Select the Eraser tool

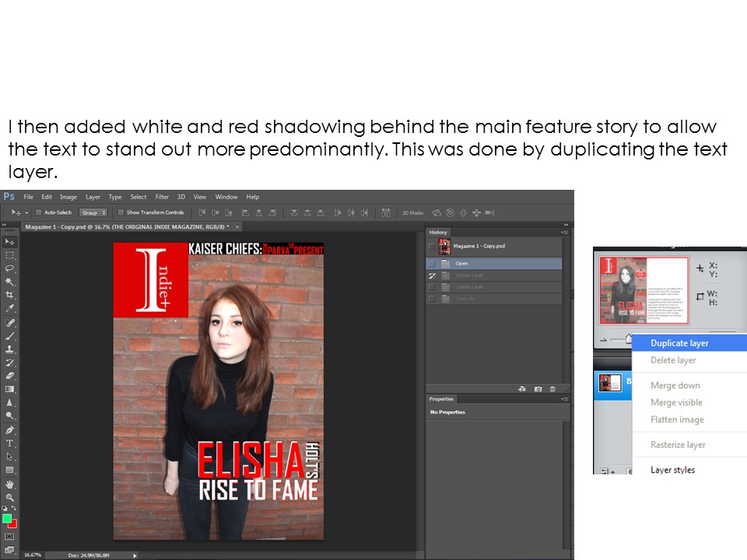tap(9, 376)
